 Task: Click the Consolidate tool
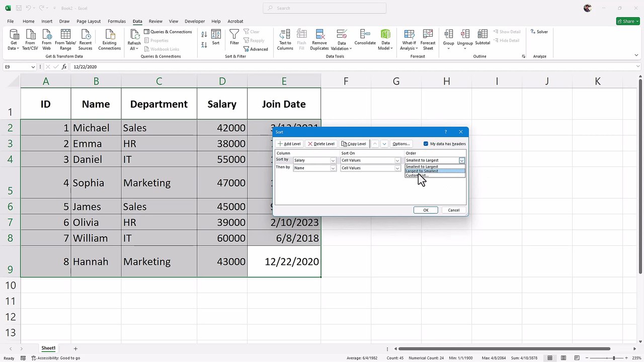click(x=365, y=38)
